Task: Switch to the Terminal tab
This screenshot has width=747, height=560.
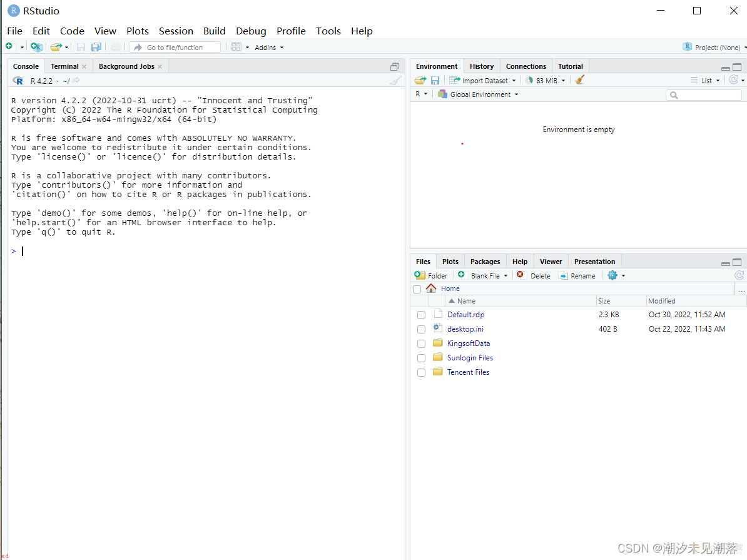Action: tap(64, 66)
